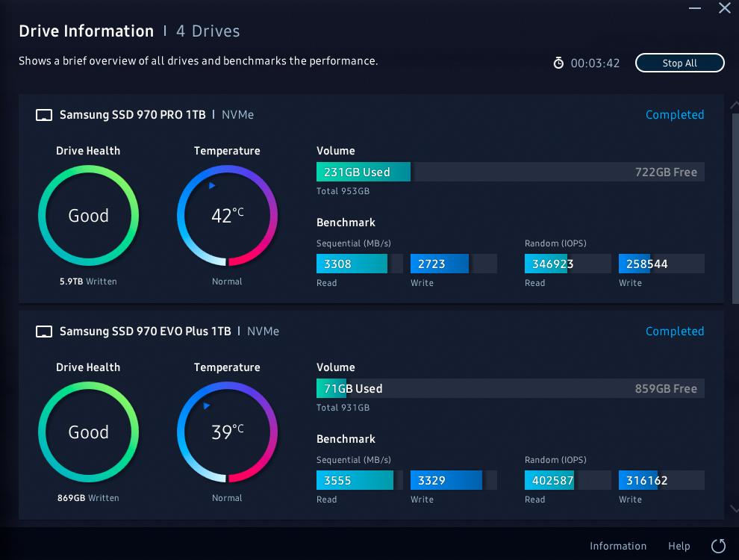This screenshot has width=739, height=560.
Task: Select the Samsung SSD 970 EVO Plus 1TB title
Action: pyautogui.click(x=145, y=332)
